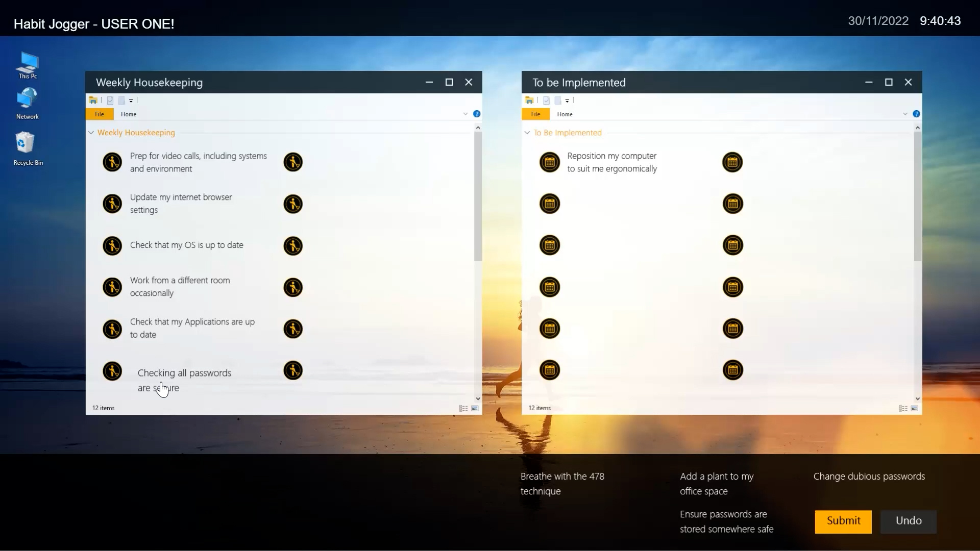The height and width of the screenshot is (551, 980).
Task: Switch Weekly Housekeeping to details view
Action: pyautogui.click(x=463, y=408)
